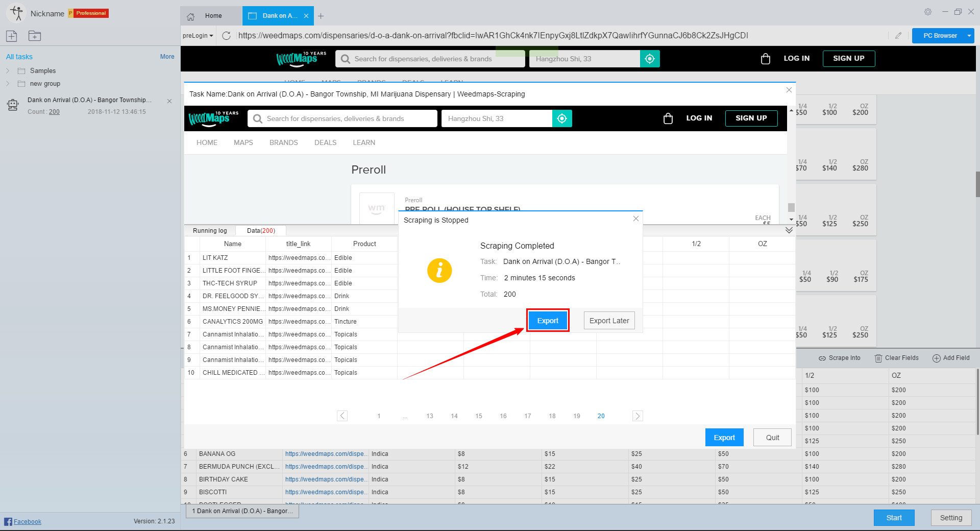Screen dimensions: 980x531
Task: Open the More link in sidebar
Action: [x=167, y=57]
